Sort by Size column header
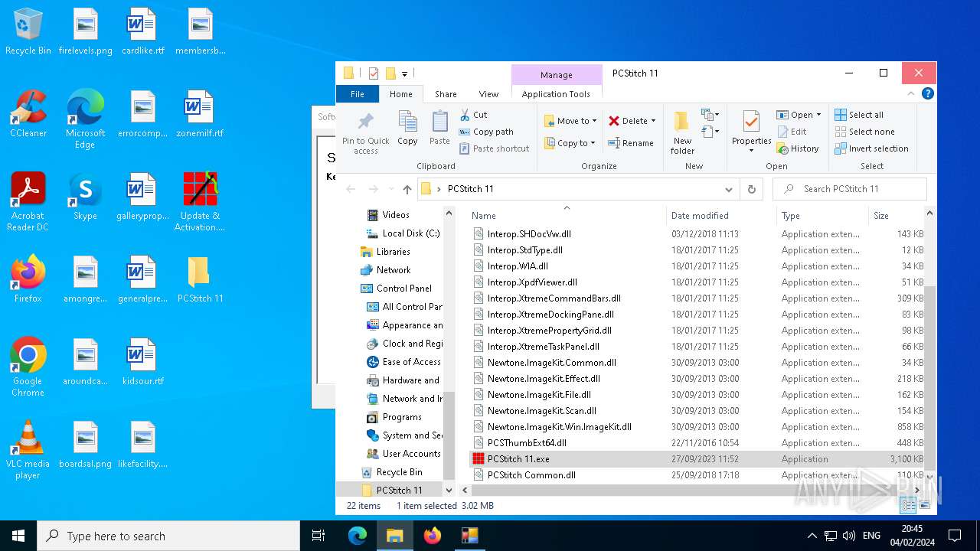The width and height of the screenshot is (980, 551). coord(896,216)
